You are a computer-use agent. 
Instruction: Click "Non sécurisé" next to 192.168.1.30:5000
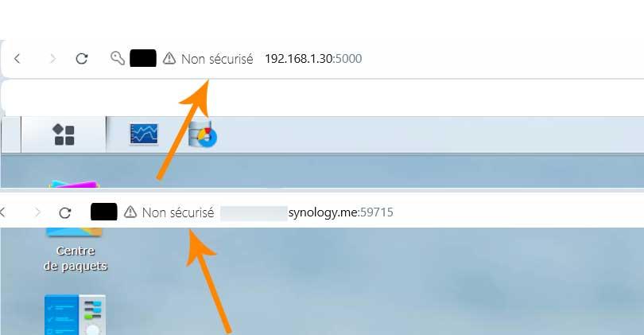[217, 59]
